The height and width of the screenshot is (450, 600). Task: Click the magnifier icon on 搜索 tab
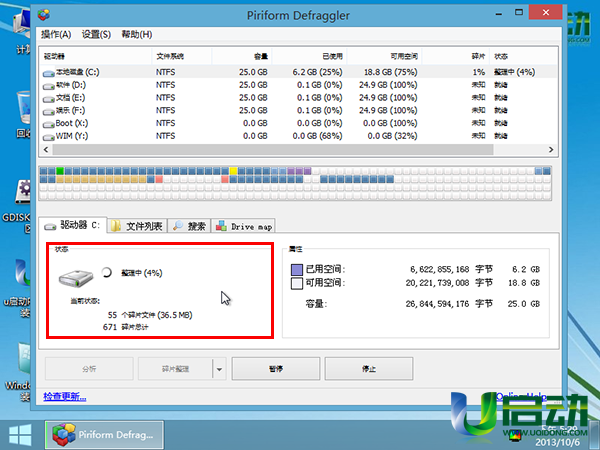click(178, 226)
